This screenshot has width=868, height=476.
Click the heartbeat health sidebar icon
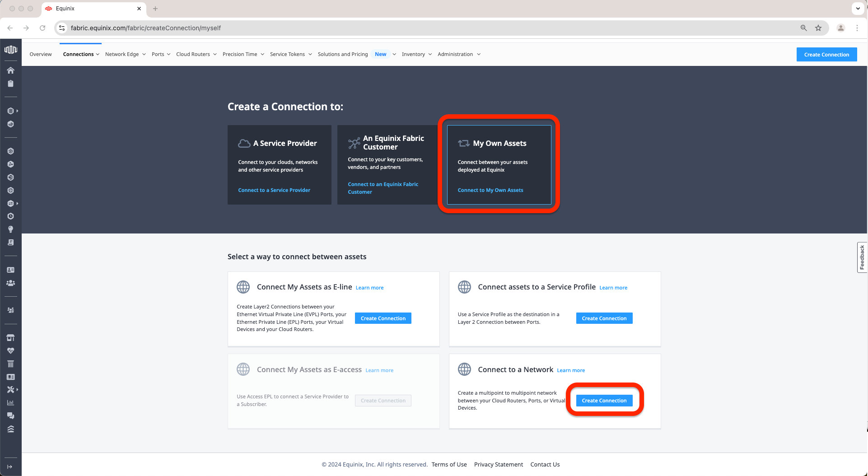point(11,351)
